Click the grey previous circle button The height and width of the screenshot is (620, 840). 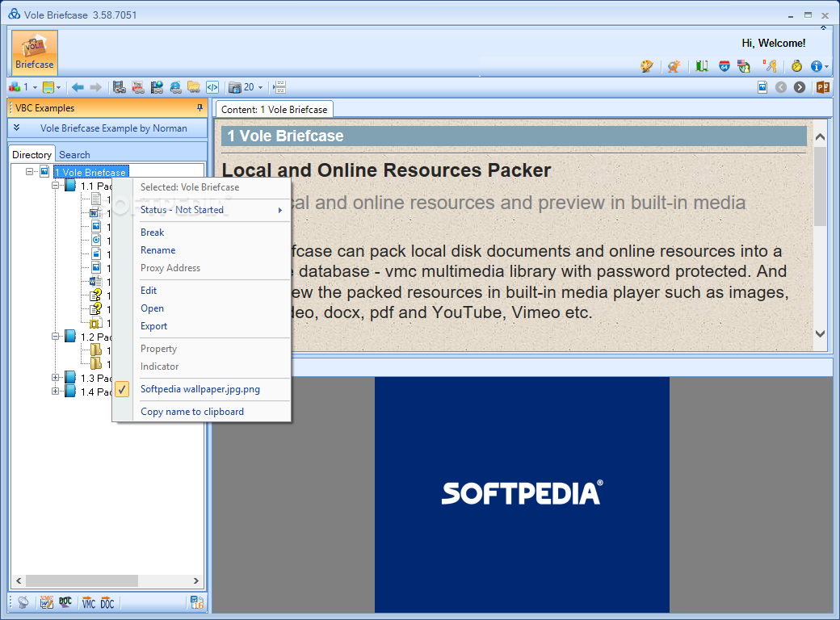781,87
